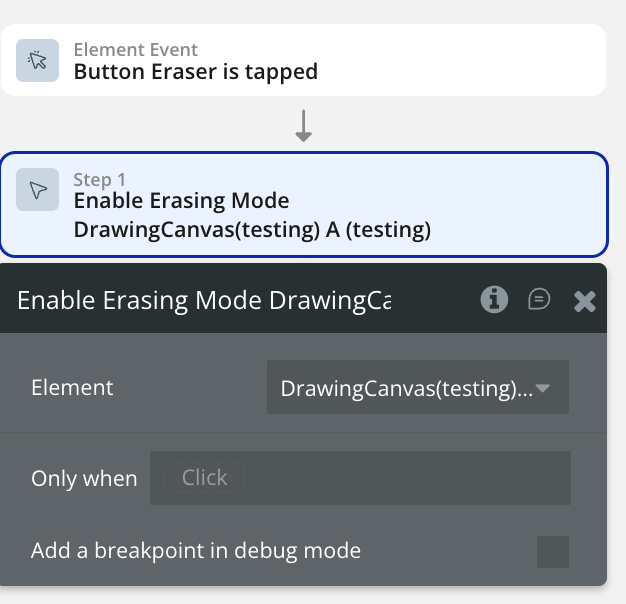
Task: Click the 'Only when' condition field
Action: (360, 478)
